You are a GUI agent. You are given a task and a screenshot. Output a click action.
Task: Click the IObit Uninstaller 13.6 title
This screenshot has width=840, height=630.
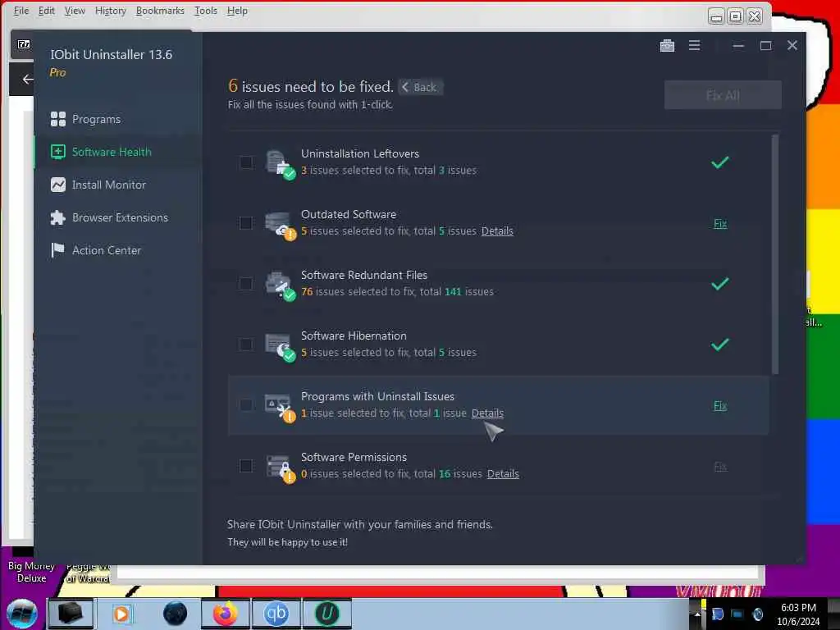[112, 55]
